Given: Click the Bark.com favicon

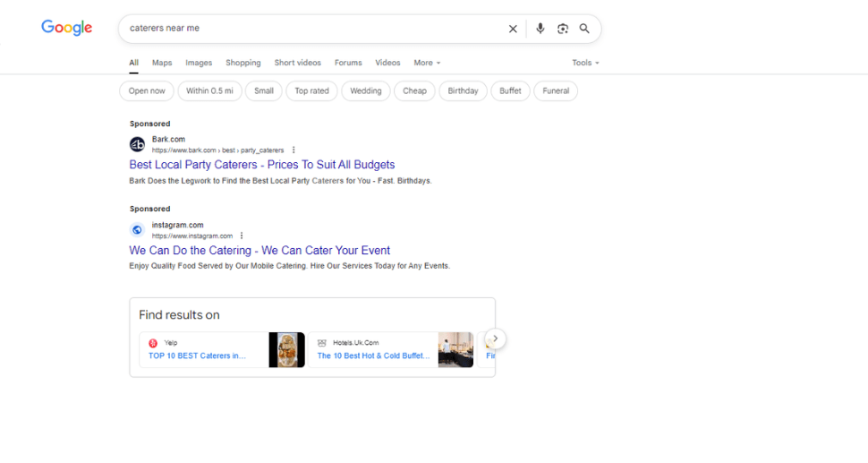Looking at the screenshot, I should [137, 144].
